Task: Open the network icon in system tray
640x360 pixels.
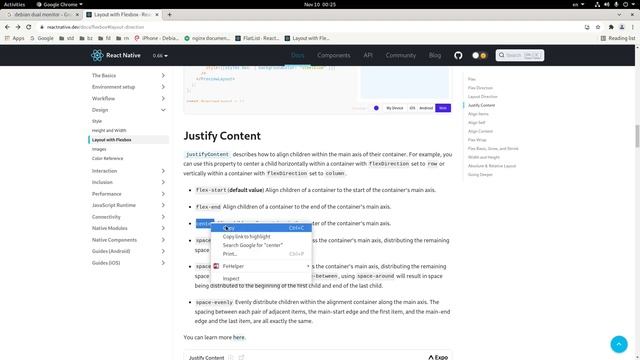Action: click(597, 4)
